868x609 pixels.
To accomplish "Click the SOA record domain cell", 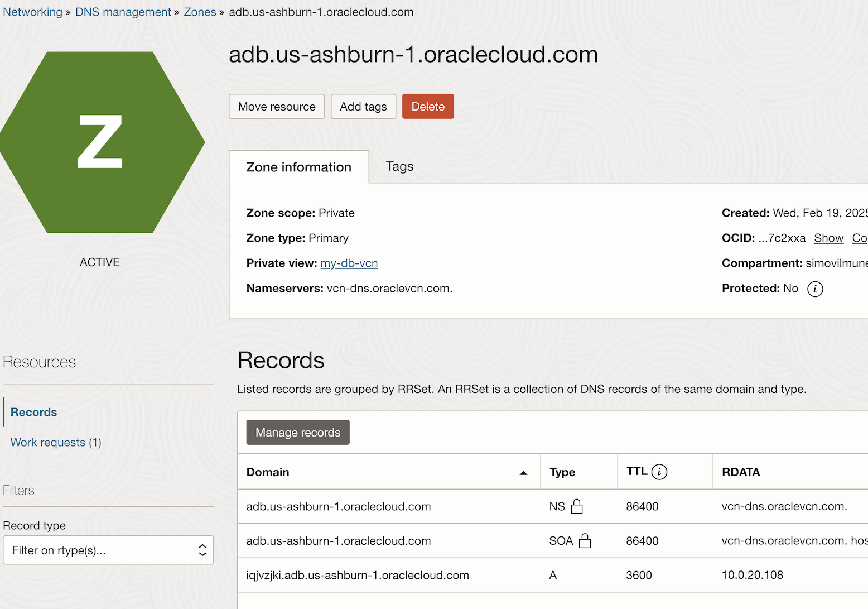I will tap(339, 541).
